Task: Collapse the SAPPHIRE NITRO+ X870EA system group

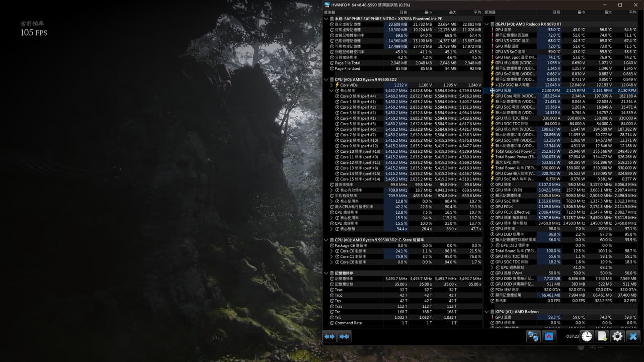Action: (326, 19)
